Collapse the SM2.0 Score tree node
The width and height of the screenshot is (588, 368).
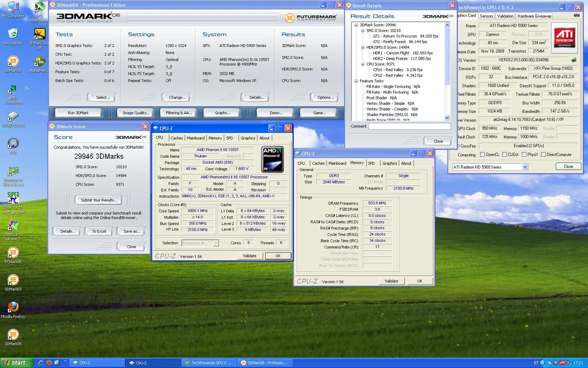pyautogui.click(x=362, y=31)
